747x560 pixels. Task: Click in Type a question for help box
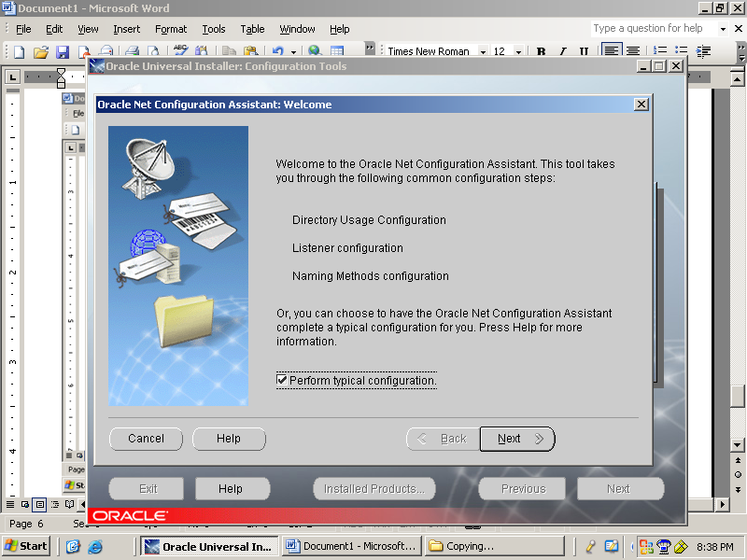(655, 29)
